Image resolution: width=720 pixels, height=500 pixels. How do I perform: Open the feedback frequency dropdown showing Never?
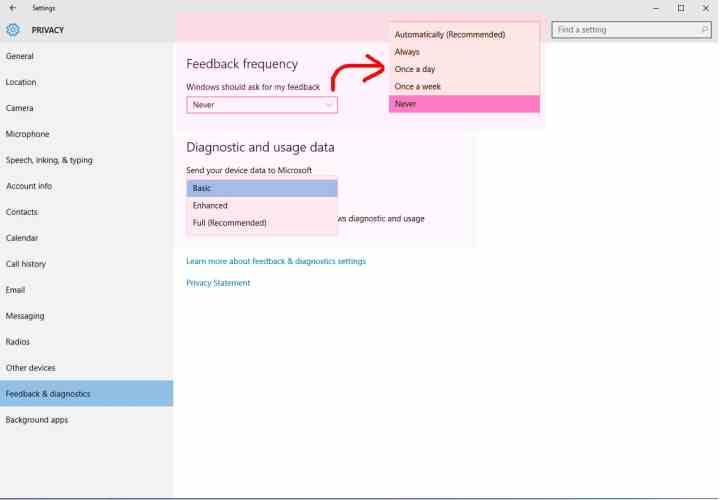pyautogui.click(x=262, y=105)
